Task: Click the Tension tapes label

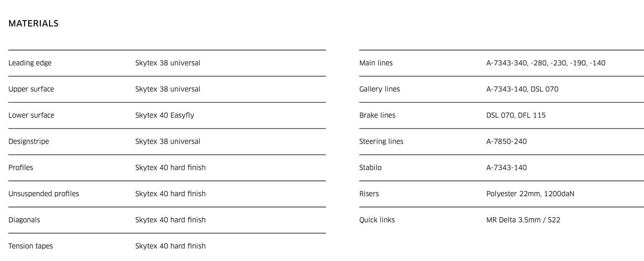Action: pos(31,246)
